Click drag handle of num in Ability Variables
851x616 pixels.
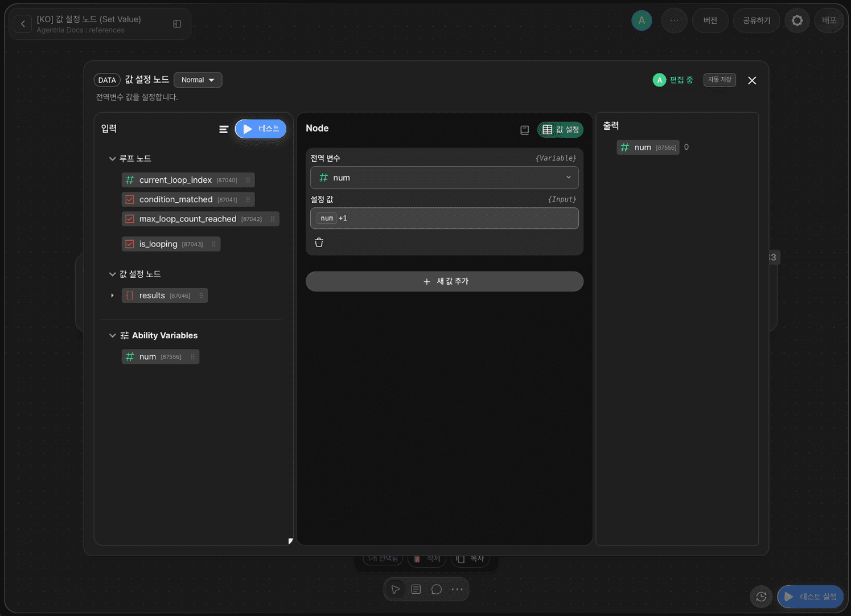(x=192, y=356)
